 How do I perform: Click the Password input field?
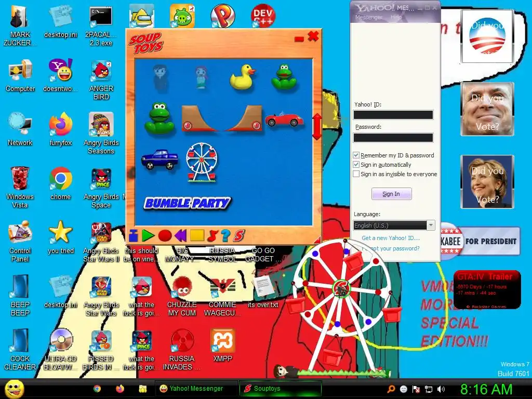coord(393,137)
